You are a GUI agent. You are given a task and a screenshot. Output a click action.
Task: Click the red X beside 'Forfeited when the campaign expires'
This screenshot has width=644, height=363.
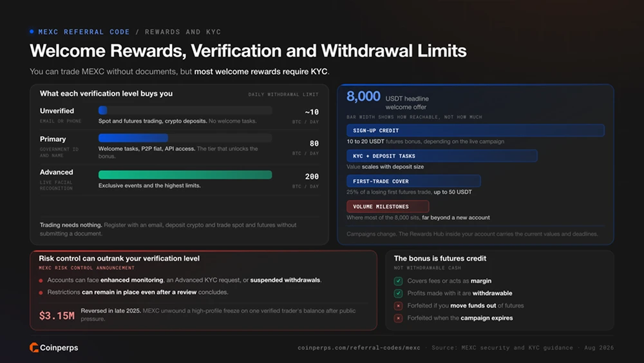click(398, 318)
